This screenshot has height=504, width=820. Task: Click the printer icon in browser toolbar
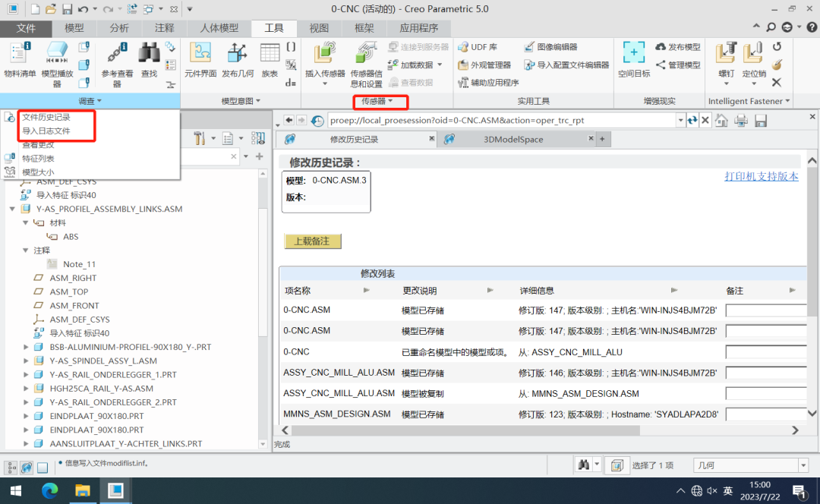tap(741, 121)
